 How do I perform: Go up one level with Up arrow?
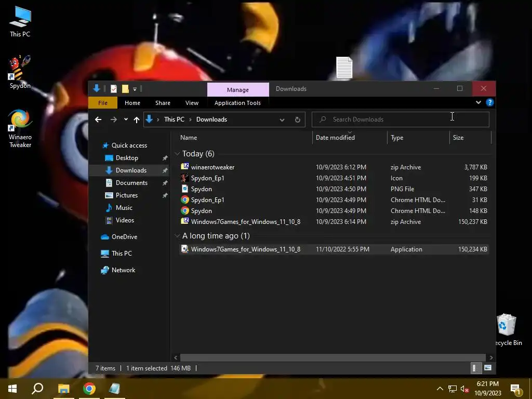137,119
